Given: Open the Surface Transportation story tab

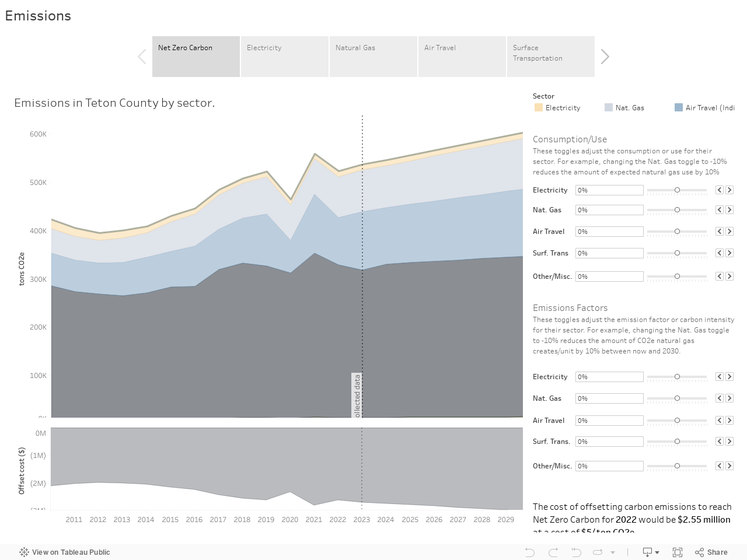Looking at the screenshot, I should [551, 57].
